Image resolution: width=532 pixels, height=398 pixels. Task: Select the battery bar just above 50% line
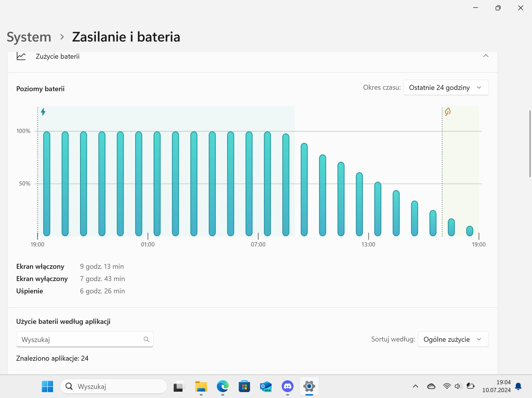point(378,209)
